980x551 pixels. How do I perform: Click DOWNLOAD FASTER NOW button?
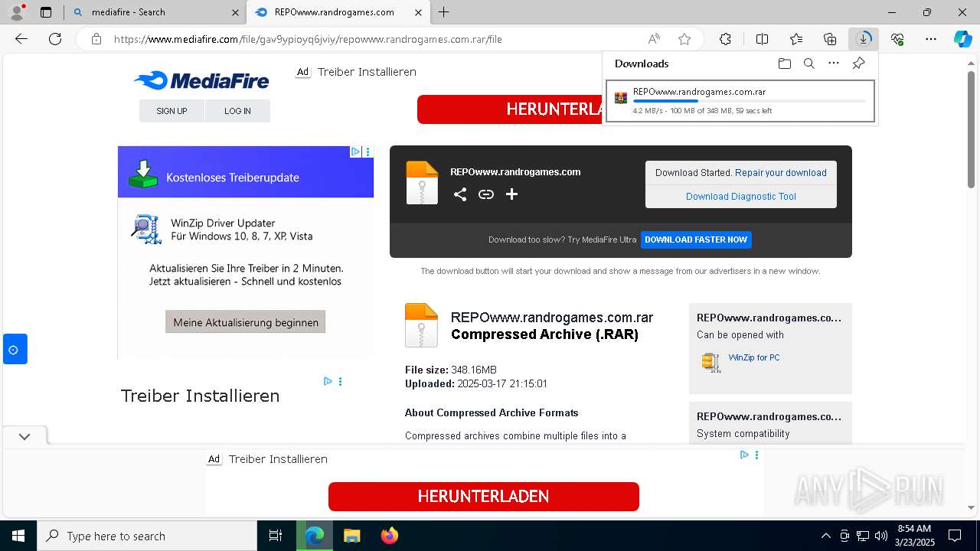pyautogui.click(x=696, y=240)
